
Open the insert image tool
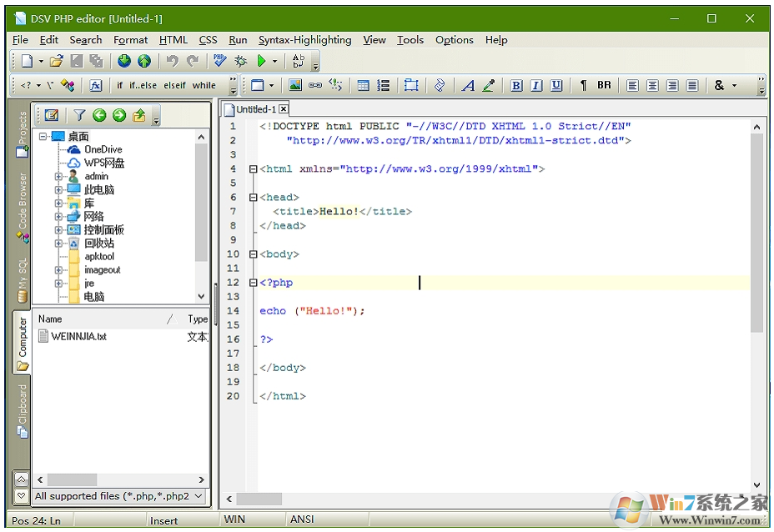pos(294,84)
